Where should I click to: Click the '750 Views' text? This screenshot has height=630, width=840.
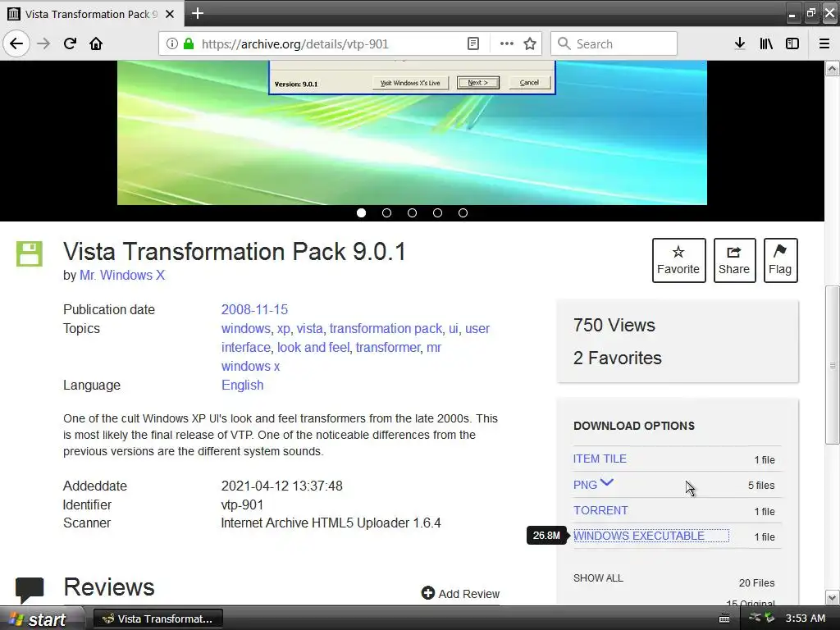(x=614, y=325)
